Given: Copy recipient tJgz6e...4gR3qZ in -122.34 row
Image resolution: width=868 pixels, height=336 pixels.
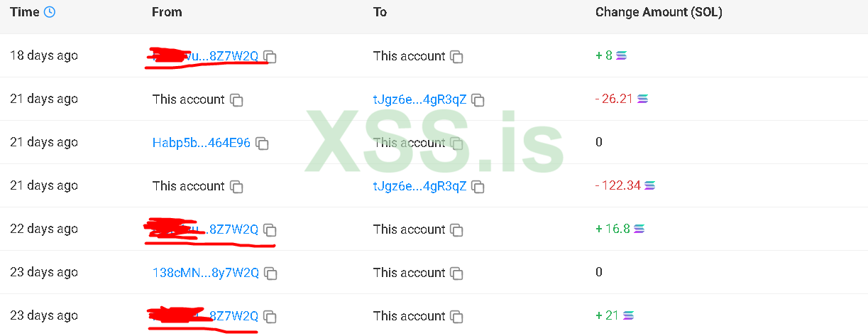Looking at the screenshot, I should pyautogui.click(x=478, y=187).
